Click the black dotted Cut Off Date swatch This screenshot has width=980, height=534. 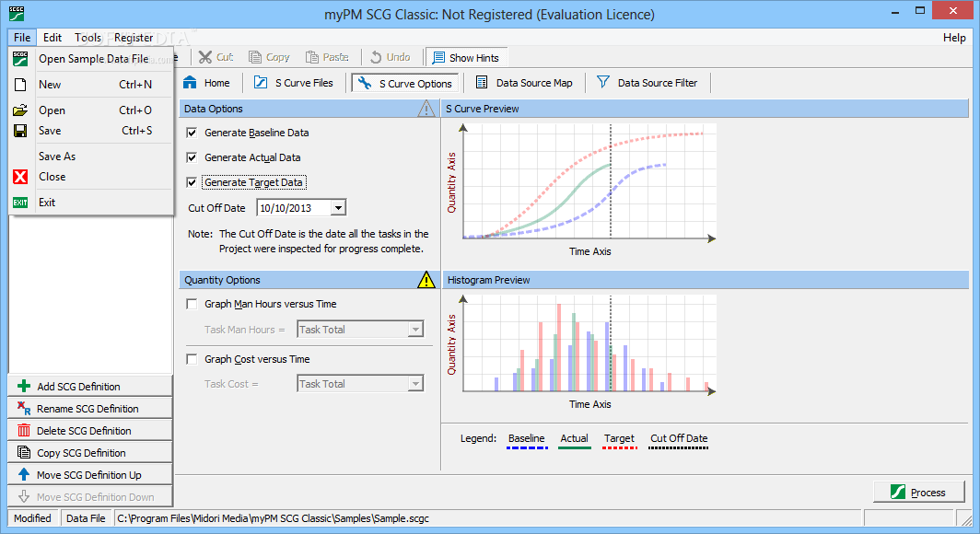point(678,447)
